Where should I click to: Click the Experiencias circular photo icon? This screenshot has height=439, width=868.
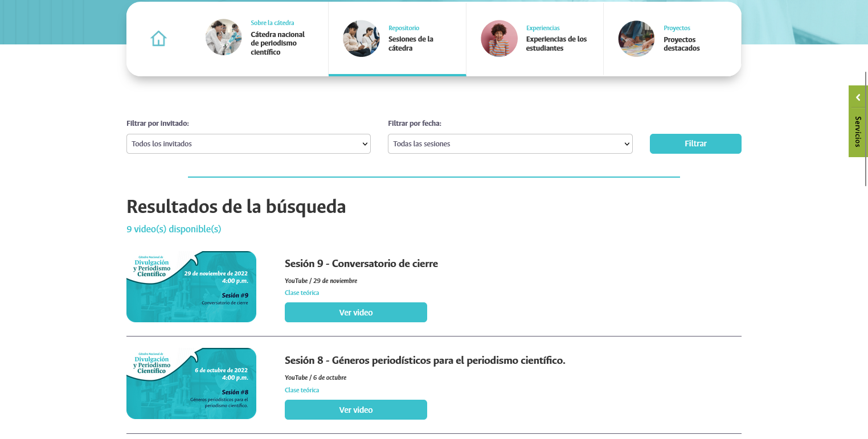(x=499, y=39)
